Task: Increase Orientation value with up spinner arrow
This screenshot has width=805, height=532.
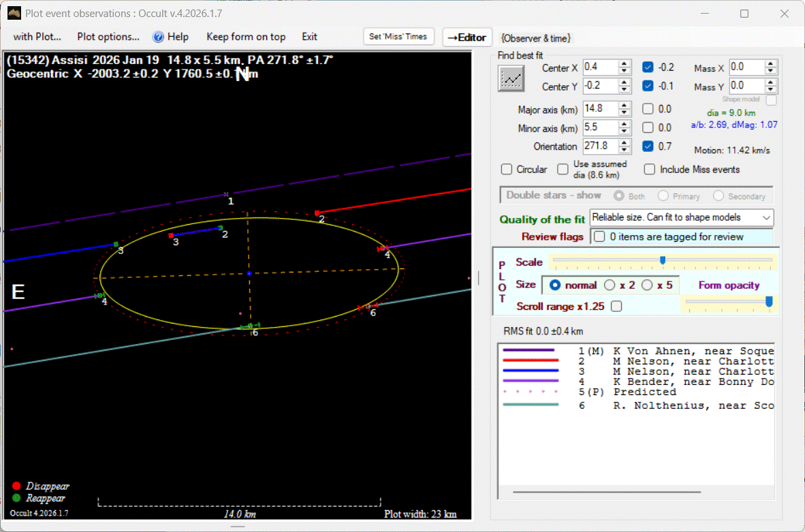Action: point(624,142)
